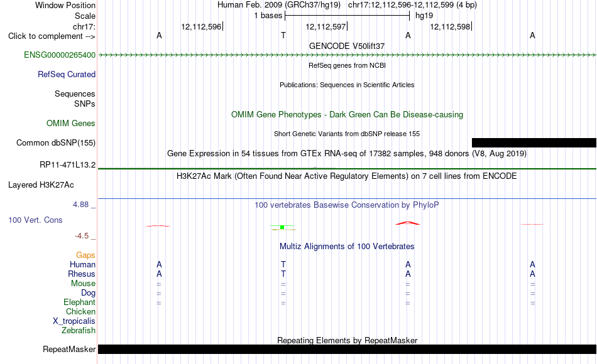Open the RP11-471L13.2 GTEx label
The height and width of the screenshot is (364, 597).
[67, 164]
